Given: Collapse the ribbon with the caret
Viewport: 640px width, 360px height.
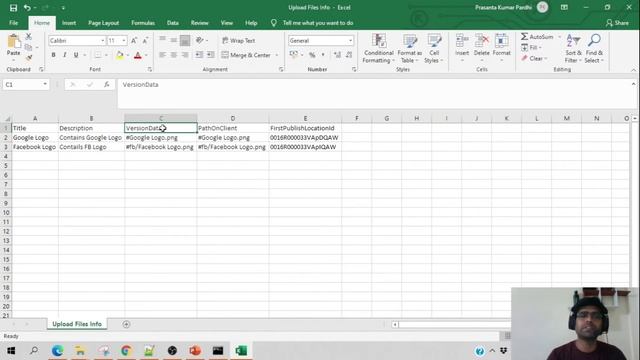Looking at the screenshot, I should 633,70.
